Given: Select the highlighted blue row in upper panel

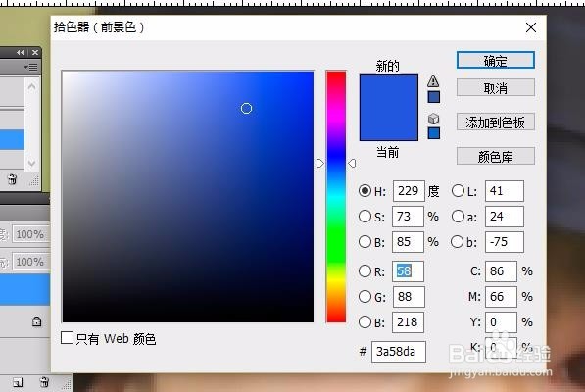Looking at the screenshot, I should (x=12, y=139).
